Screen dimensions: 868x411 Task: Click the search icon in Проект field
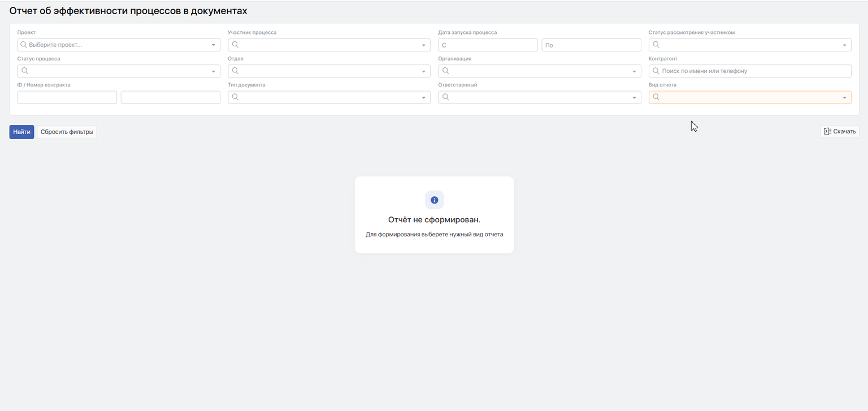23,45
